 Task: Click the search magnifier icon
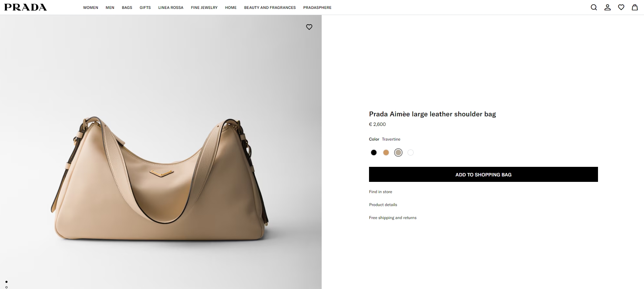[x=594, y=8]
